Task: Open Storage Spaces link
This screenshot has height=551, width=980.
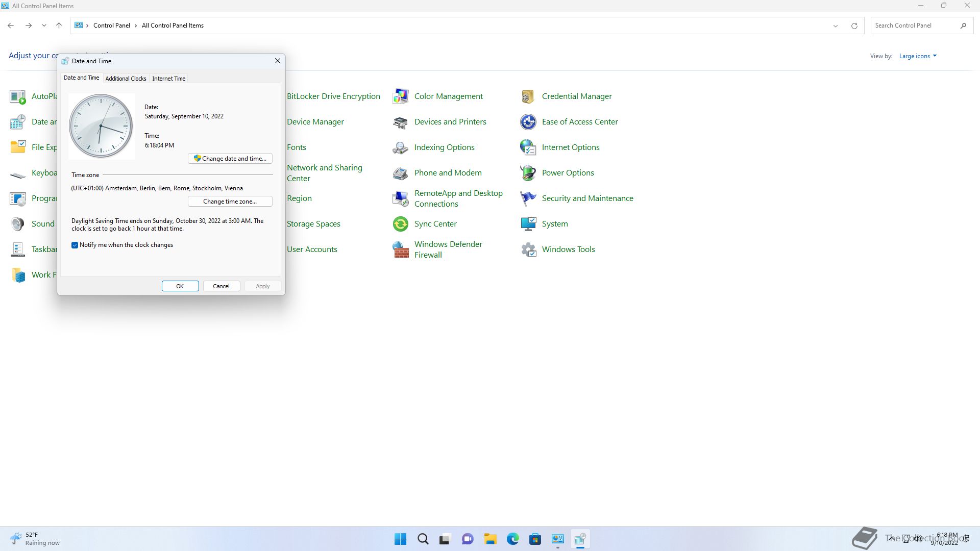Action: coord(313,224)
